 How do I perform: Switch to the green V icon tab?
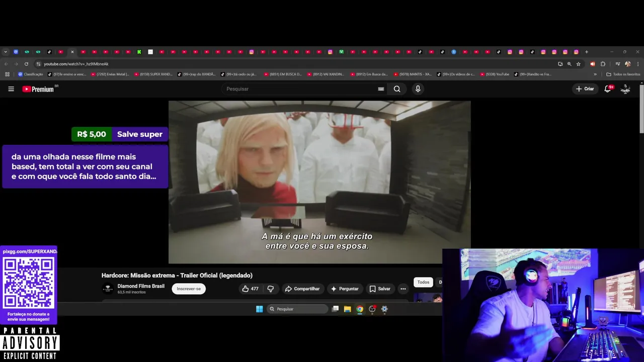341,52
